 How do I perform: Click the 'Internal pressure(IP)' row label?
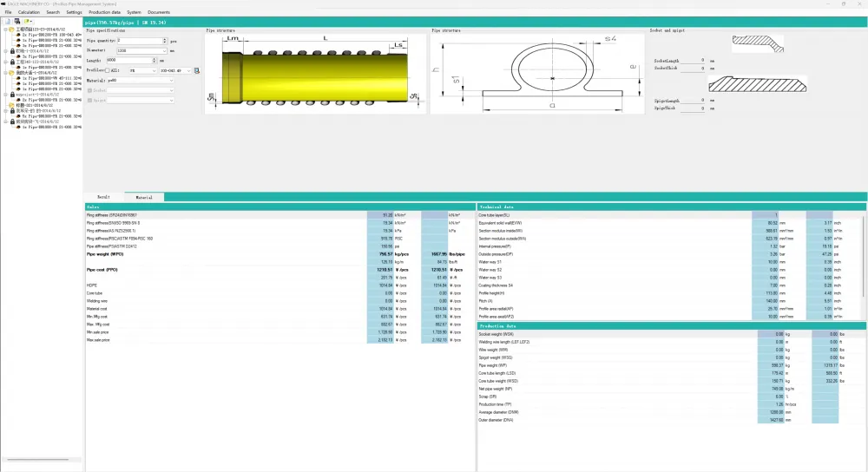click(495, 246)
